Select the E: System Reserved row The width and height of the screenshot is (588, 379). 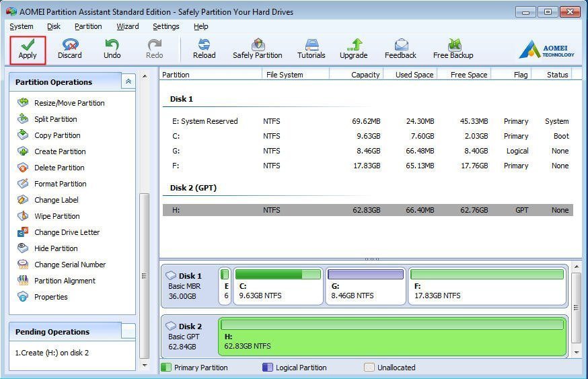coord(368,121)
